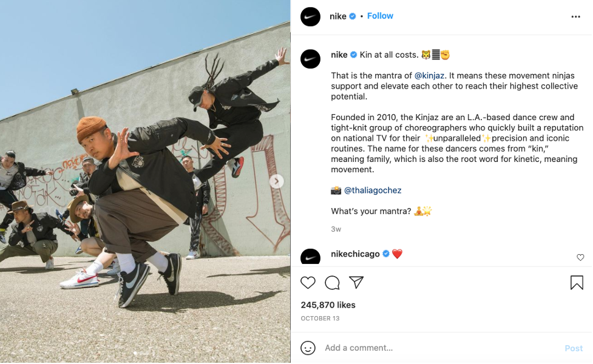Open the dancers photo in post

[x=145, y=181]
